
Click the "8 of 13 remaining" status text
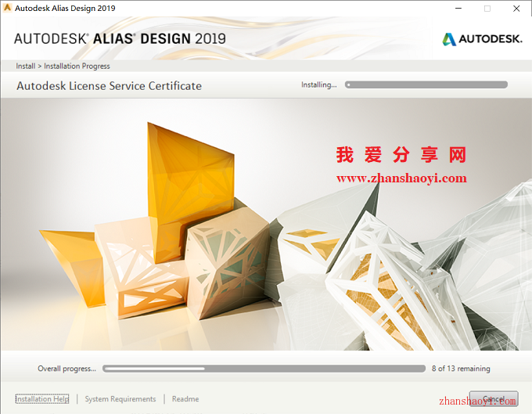[x=461, y=369]
